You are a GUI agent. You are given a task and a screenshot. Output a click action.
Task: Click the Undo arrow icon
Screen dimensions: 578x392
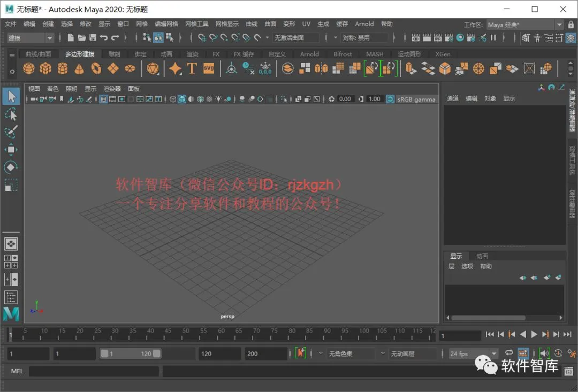click(104, 37)
